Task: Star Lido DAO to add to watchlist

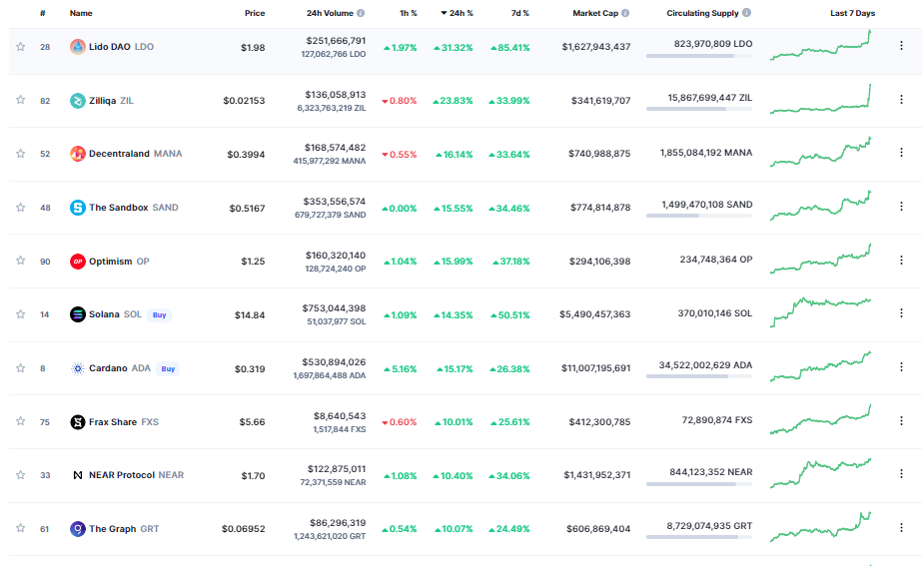Action: coord(20,47)
